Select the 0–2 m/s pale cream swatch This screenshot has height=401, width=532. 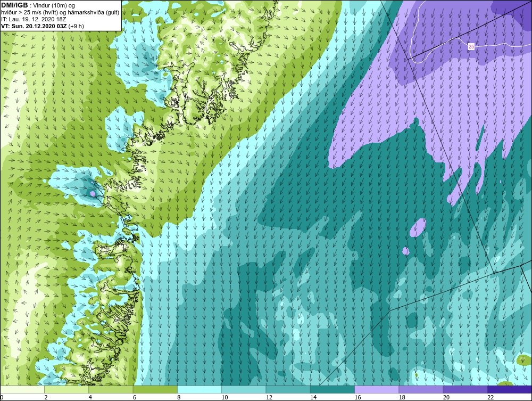[22, 389]
